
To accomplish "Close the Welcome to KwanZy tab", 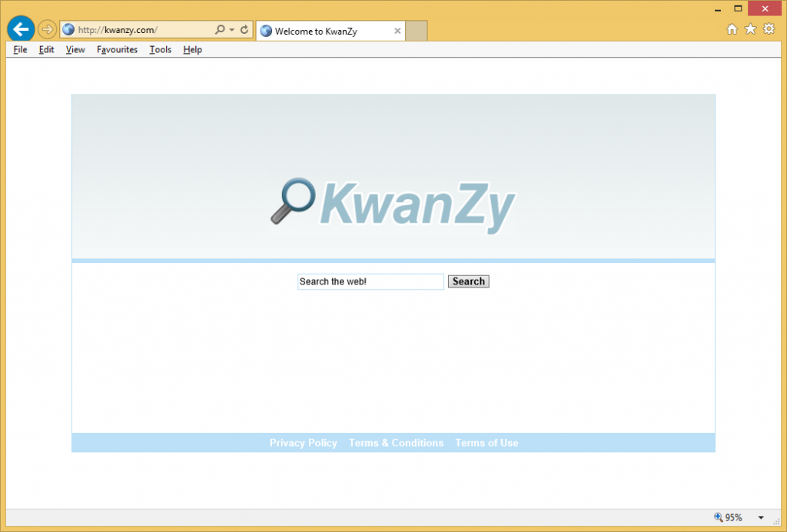I will [x=397, y=32].
